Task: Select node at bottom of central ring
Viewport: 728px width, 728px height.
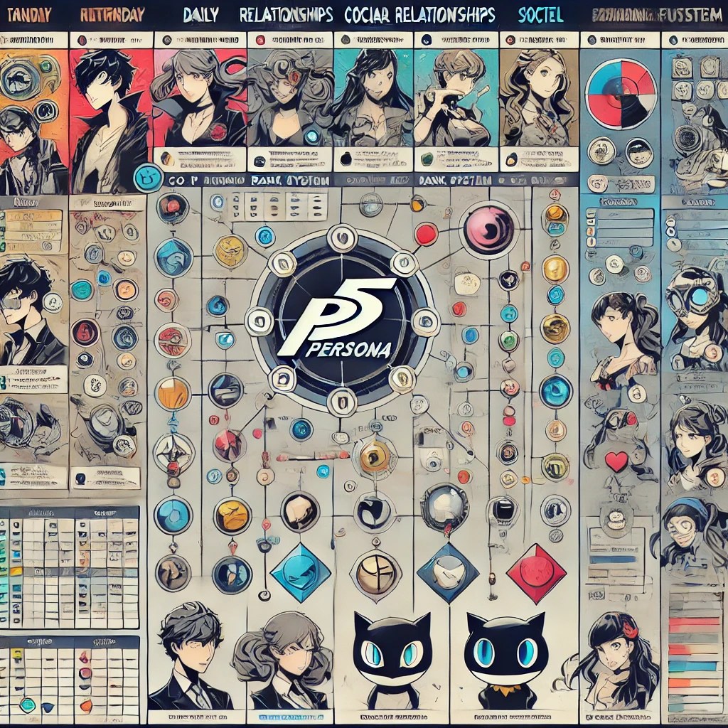Action: pos(342,401)
